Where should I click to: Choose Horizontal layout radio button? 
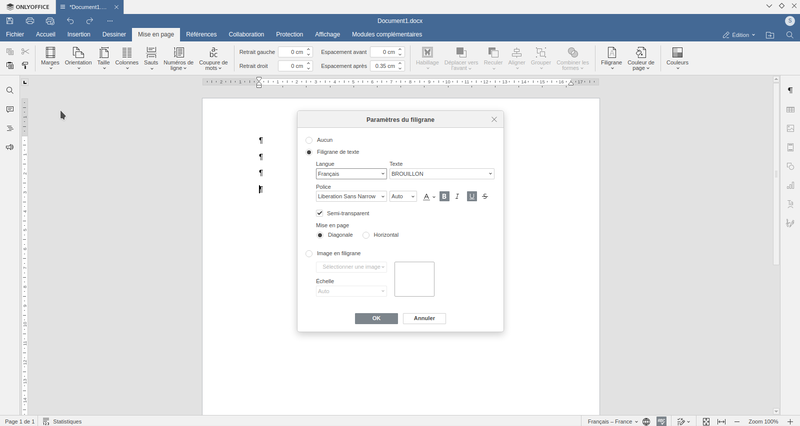point(366,235)
